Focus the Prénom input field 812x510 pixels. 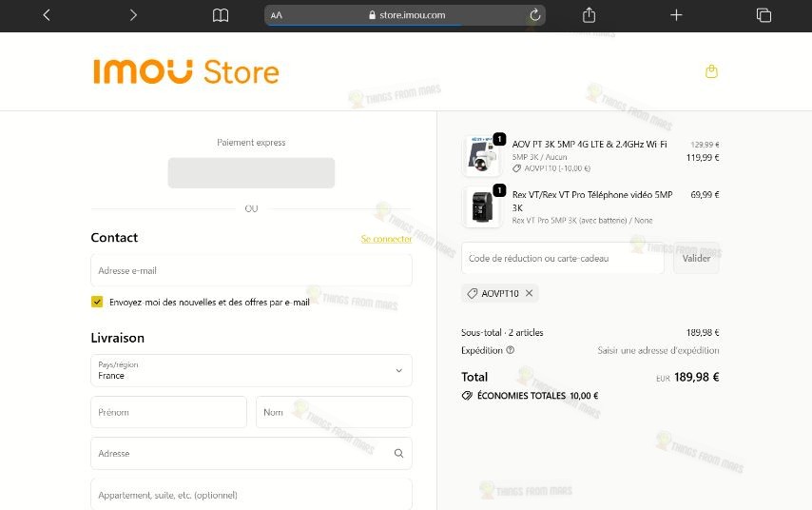168,412
